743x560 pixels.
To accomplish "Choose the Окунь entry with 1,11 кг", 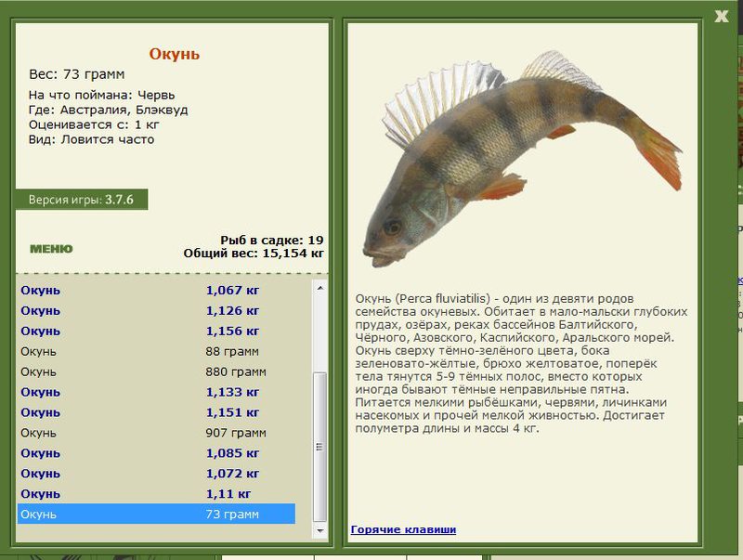I will tap(156, 494).
